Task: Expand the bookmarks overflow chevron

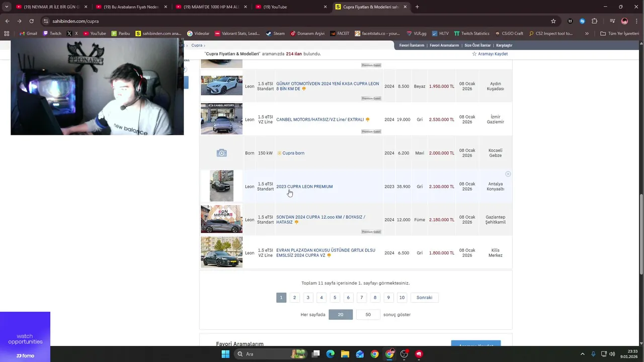Action: click(587, 34)
